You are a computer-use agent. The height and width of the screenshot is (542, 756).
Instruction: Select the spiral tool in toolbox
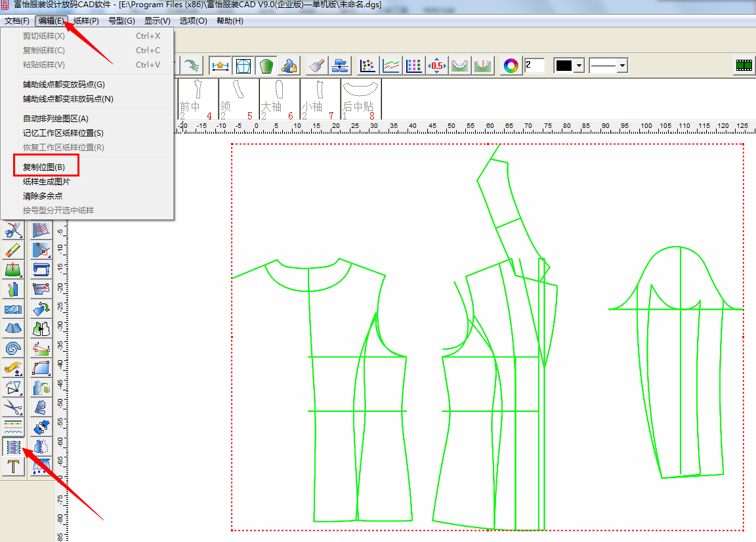[12, 348]
